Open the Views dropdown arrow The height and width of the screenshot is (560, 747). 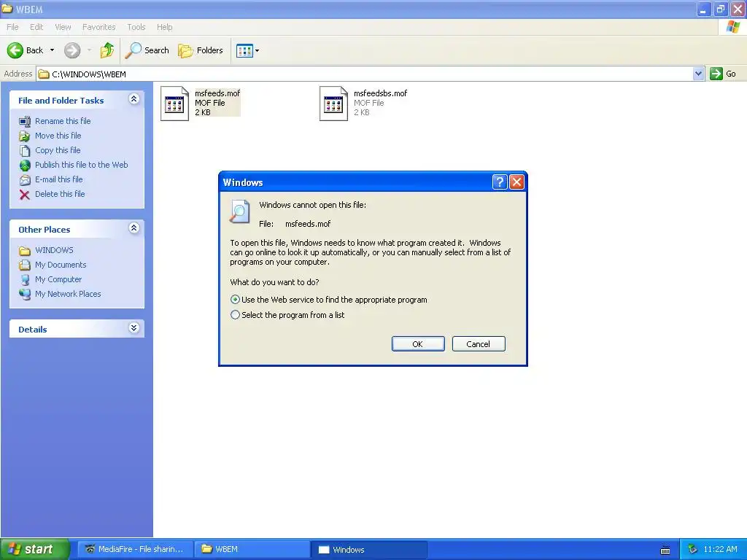pyautogui.click(x=258, y=50)
